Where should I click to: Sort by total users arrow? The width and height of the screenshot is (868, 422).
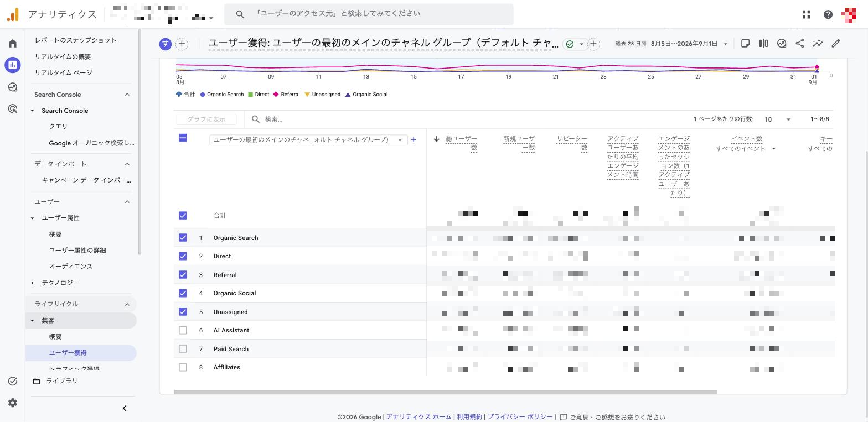tap(436, 139)
